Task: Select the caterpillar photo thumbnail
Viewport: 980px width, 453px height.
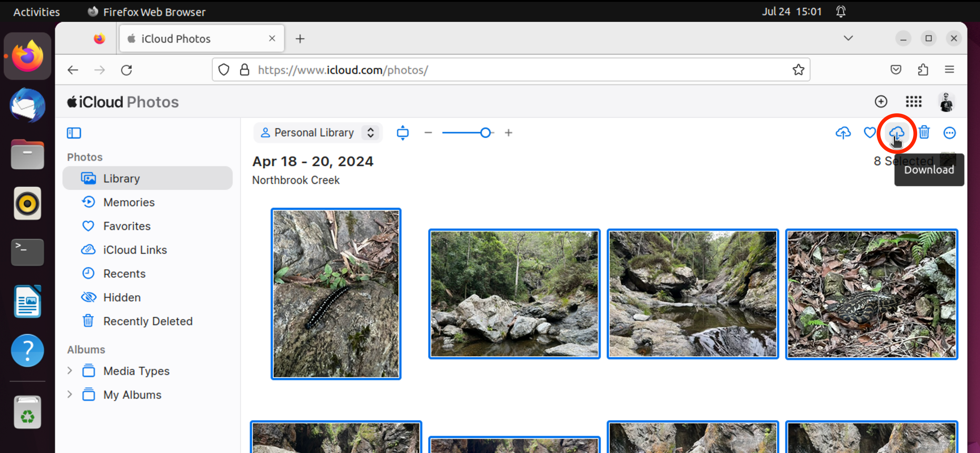Action: (x=336, y=292)
